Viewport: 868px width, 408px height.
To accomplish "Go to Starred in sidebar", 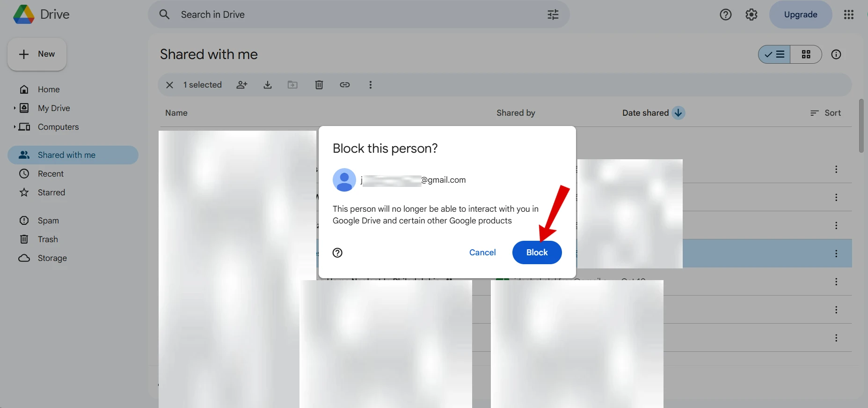I will (51, 193).
